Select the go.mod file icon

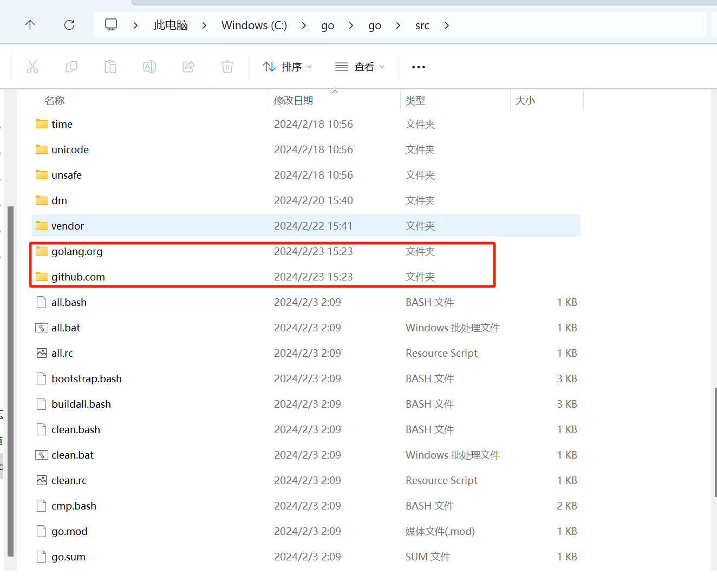click(42, 531)
